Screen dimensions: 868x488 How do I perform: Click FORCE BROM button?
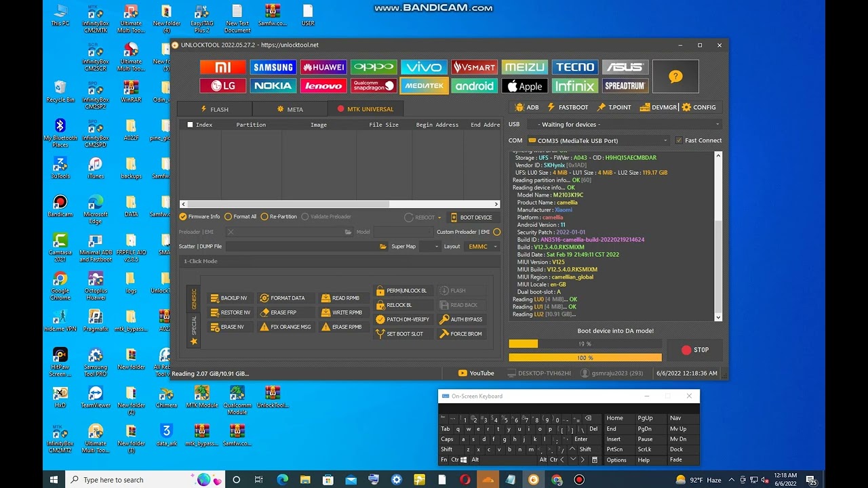pos(461,333)
